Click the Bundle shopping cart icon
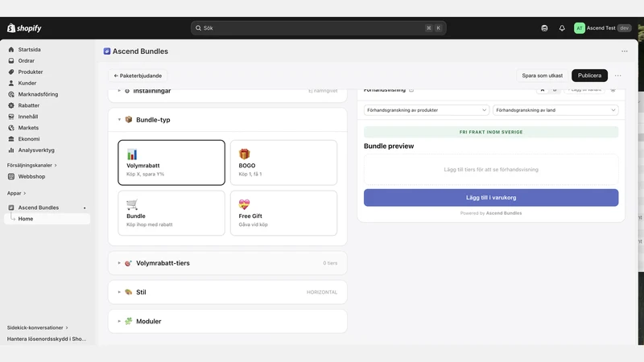This screenshot has width=644, height=362. coord(132,204)
